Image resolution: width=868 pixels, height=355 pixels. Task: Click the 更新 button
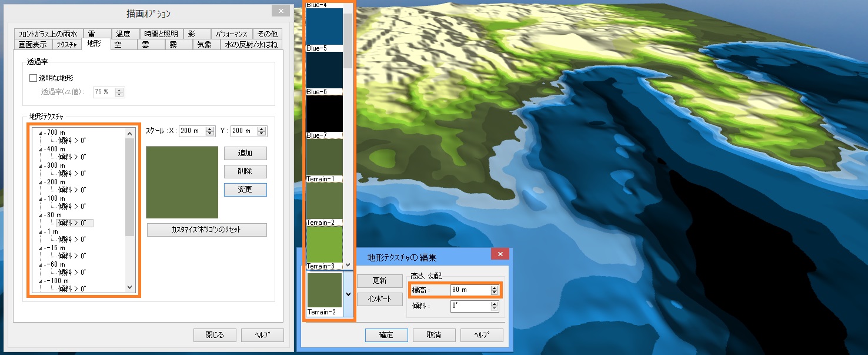(x=380, y=281)
